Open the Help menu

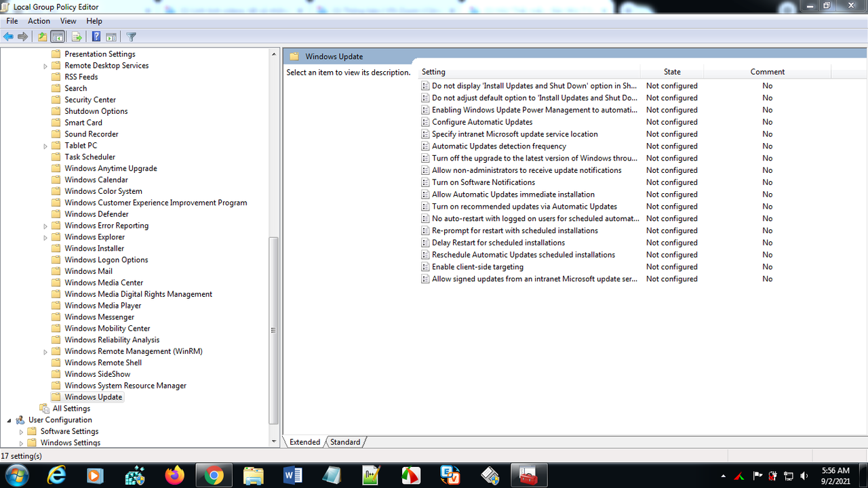[94, 21]
